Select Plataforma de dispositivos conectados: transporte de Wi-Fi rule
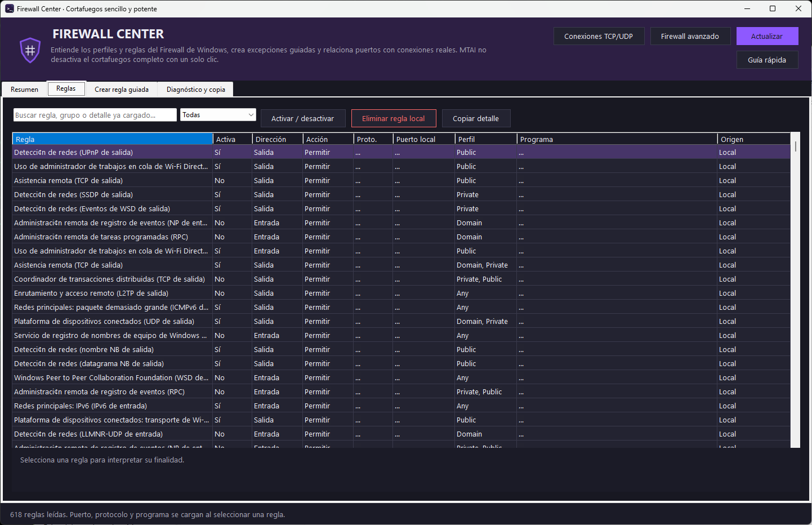This screenshot has width=812, height=525. (x=401, y=420)
